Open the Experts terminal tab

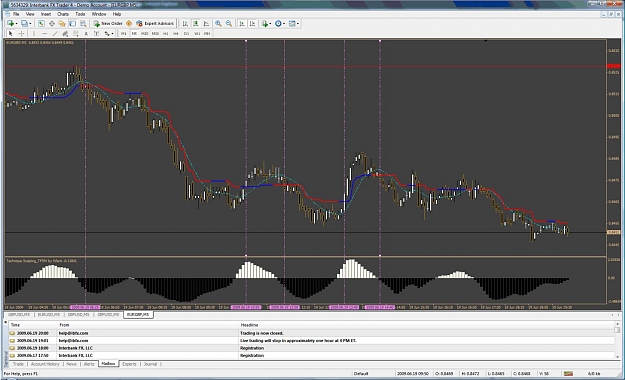point(129,364)
